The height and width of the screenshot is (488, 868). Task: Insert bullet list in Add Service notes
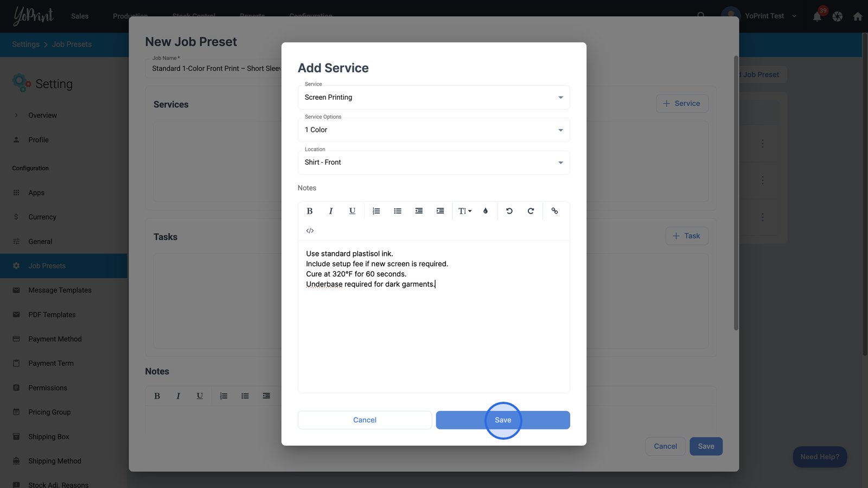click(x=398, y=211)
